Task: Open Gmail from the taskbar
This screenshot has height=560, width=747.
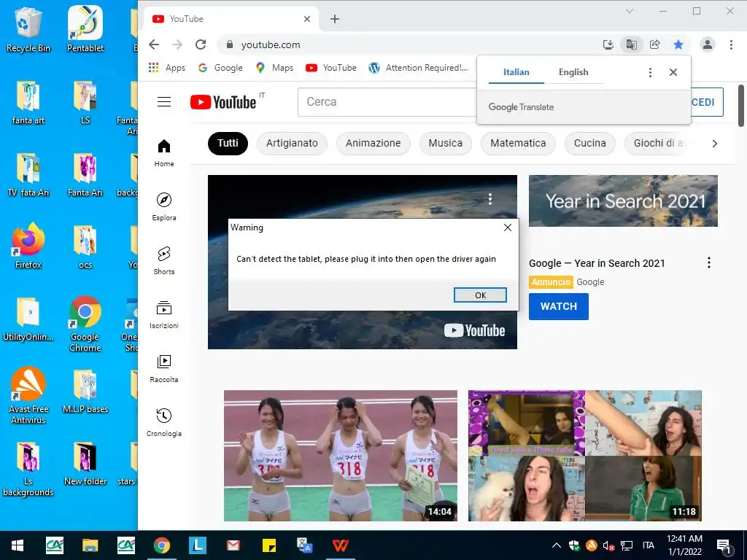Action: pyautogui.click(x=233, y=545)
